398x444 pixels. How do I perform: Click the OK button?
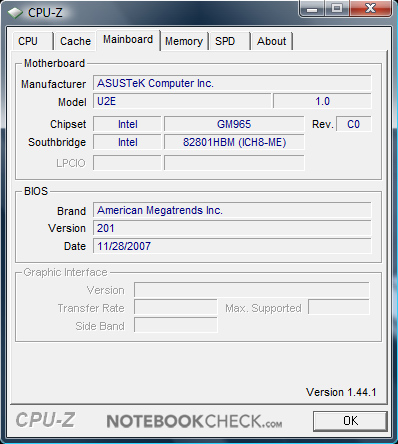[x=350, y=421]
